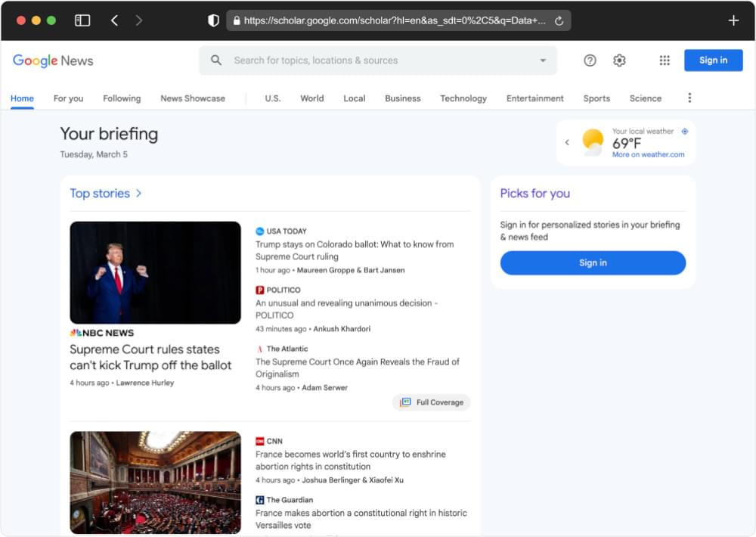Click the POLITICO source icon
Image resolution: width=756 pixels, height=537 pixels.
tap(259, 290)
